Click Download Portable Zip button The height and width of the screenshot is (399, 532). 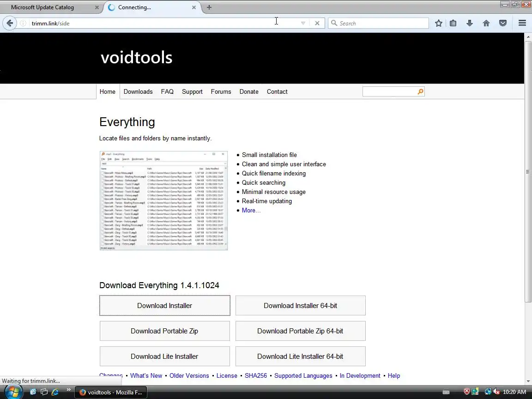pyautogui.click(x=164, y=331)
